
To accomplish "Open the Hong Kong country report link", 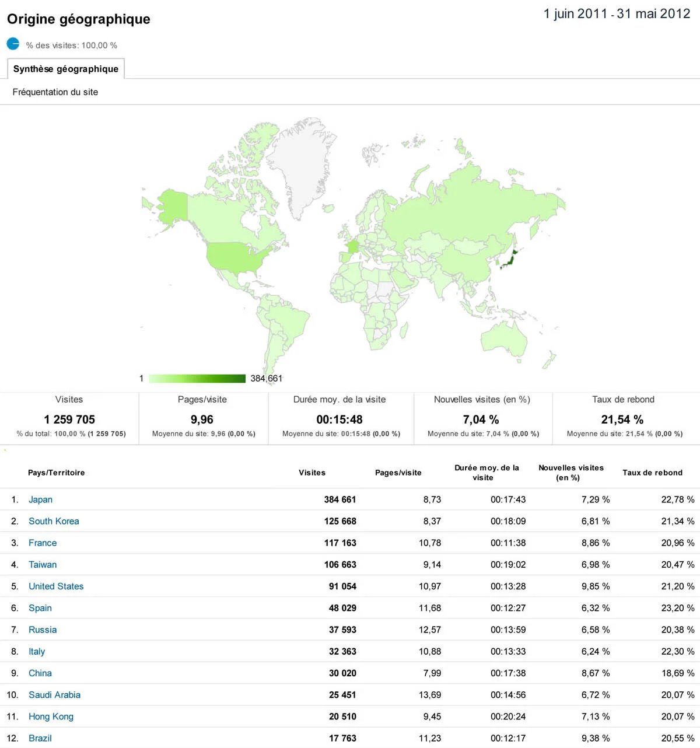I will (51, 716).
